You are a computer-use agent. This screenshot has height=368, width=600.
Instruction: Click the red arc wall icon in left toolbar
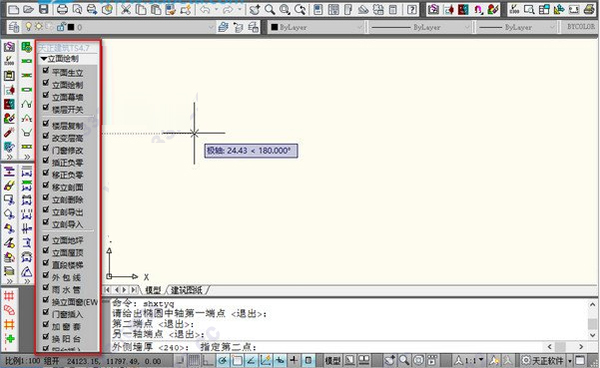click(x=9, y=310)
